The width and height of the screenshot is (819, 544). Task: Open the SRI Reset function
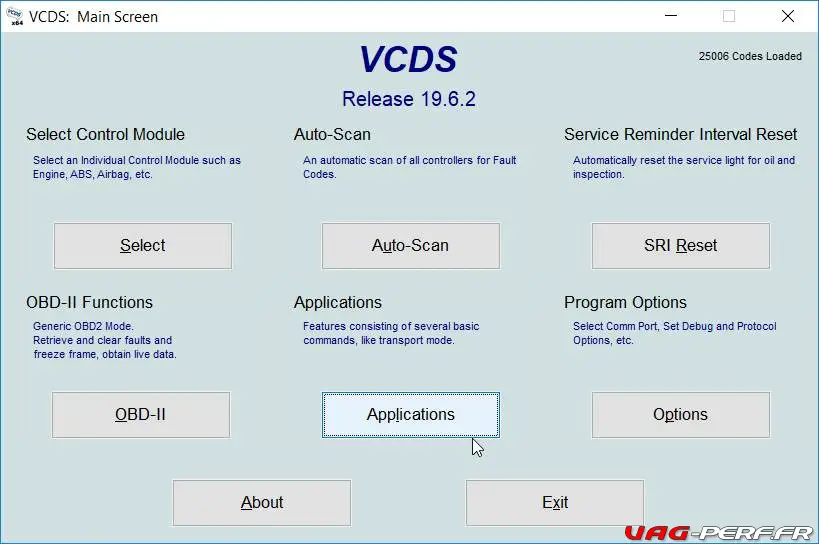coord(681,246)
